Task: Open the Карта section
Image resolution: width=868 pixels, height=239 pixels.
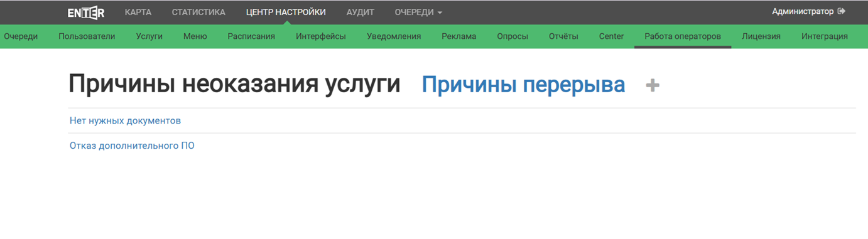Action: (x=138, y=12)
